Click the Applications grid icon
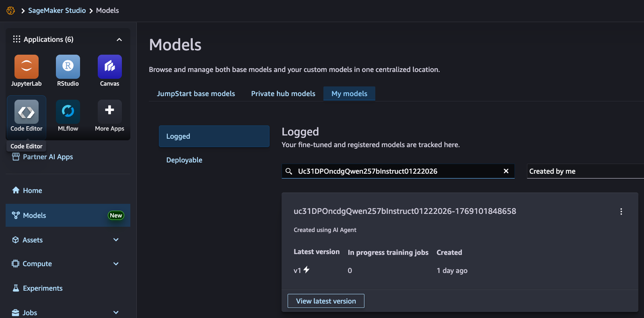Image resolution: width=644 pixels, height=318 pixels. tap(16, 39)
